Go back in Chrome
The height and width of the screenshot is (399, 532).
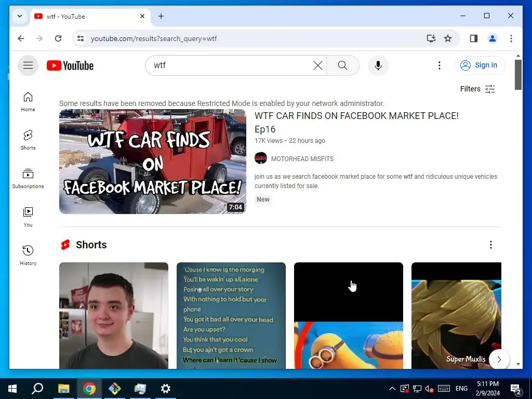21,38
